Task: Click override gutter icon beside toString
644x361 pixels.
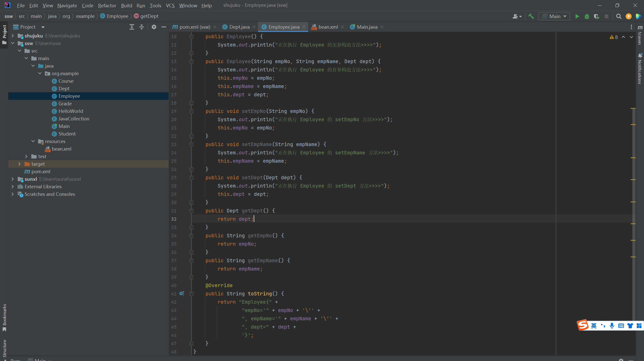Action: (x=182, y=293)
